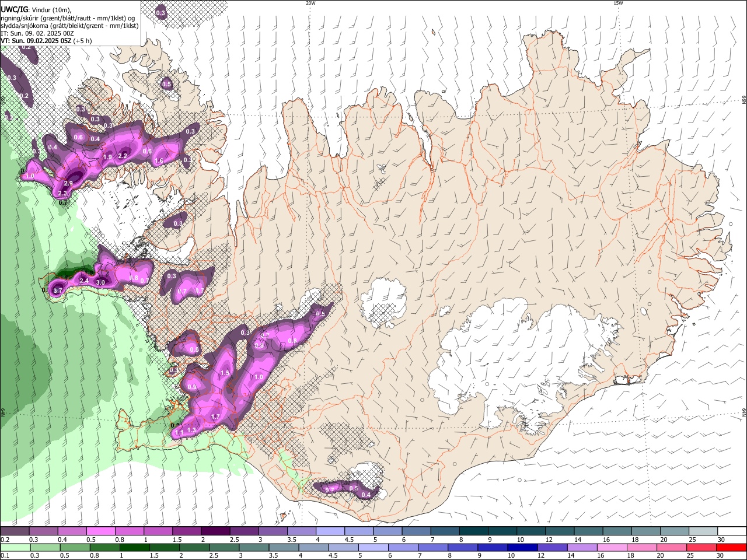The width and height of the screenshot is (747, 560).
Task: Click the '2.4' value on the map
Action: 84,281
